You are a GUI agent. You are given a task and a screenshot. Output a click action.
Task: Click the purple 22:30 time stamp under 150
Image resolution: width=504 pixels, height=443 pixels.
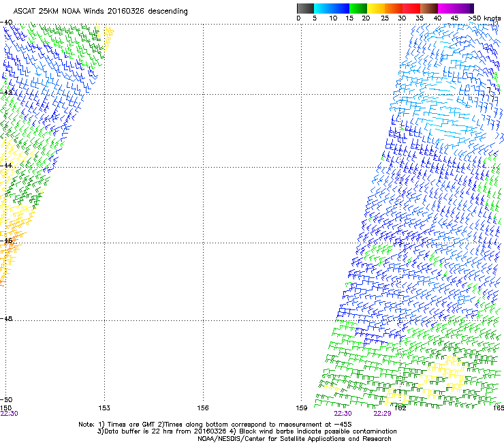(9, 414)
